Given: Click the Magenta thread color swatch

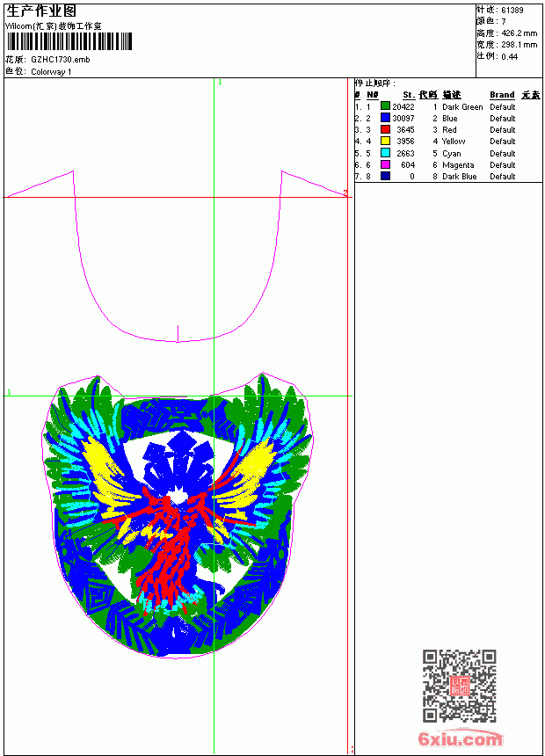Looking at the screenshot, I should (x=385, y=164).
